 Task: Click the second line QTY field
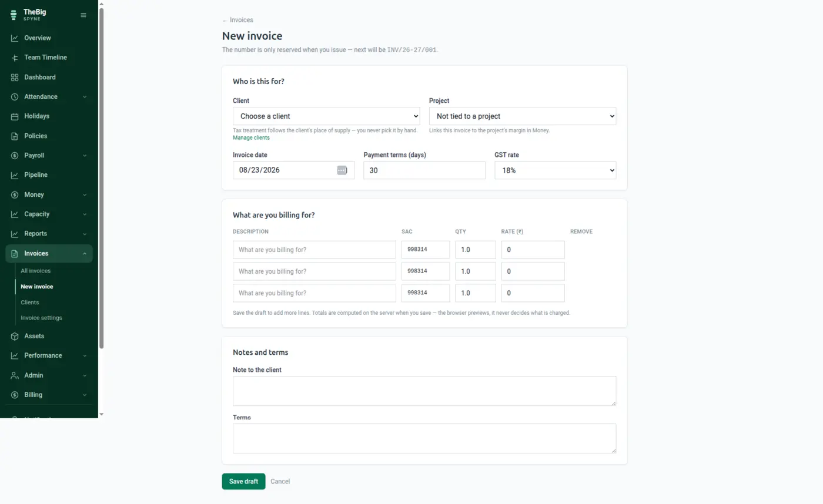(476, 271)
